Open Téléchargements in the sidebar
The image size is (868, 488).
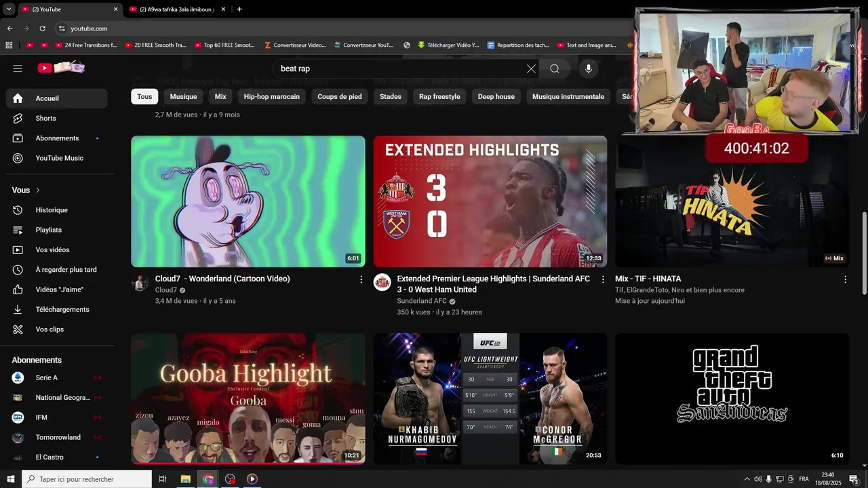(x=57, y=309)
